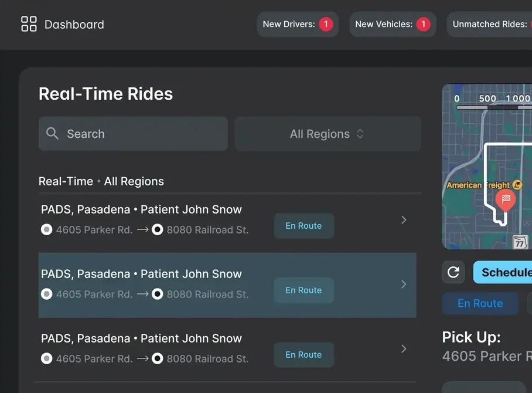Expand highlighted second ride row chevron
The height and width of the screenshot is (393, 532).
click(x=404, y=284)
